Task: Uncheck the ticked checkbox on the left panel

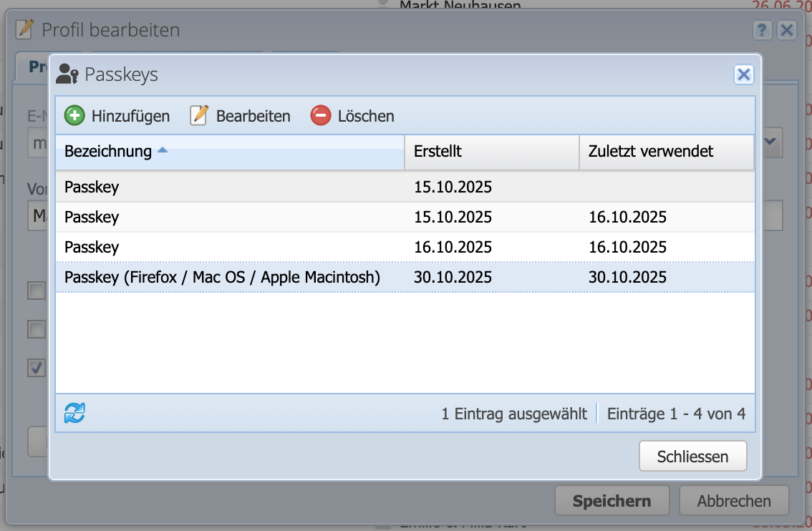Action: tap(37, 367)
